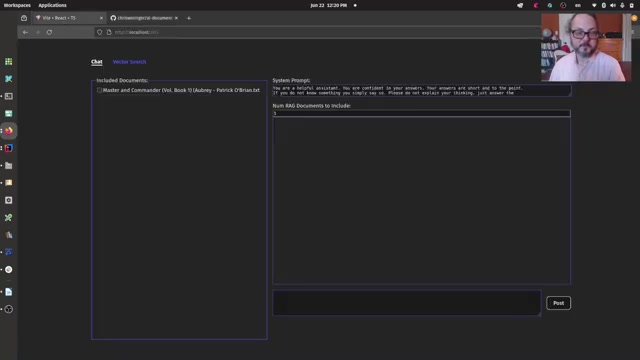Click the app grid launcher icon
Screen dimensions: 640x360
[x=9, y=62]
